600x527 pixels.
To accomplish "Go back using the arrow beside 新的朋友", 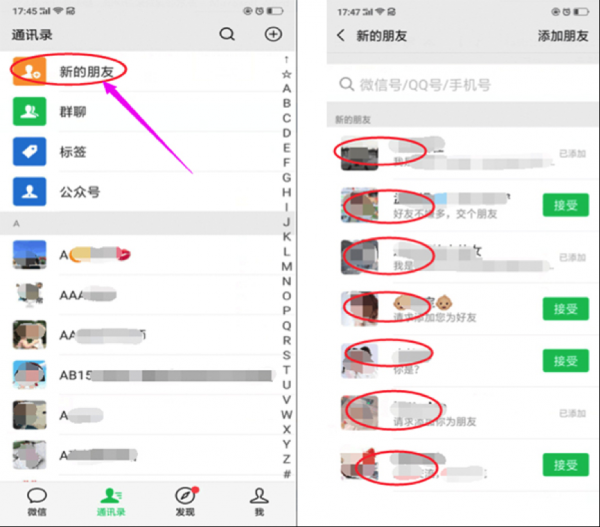I will 341,35.
